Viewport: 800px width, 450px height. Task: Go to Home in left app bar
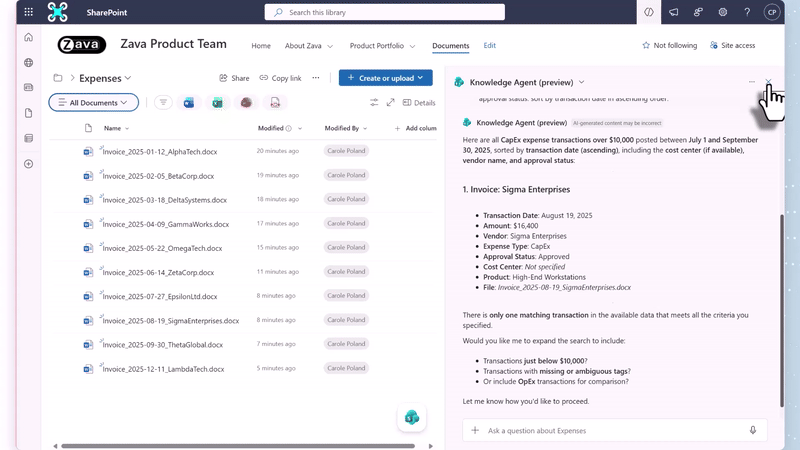(29, 37)
